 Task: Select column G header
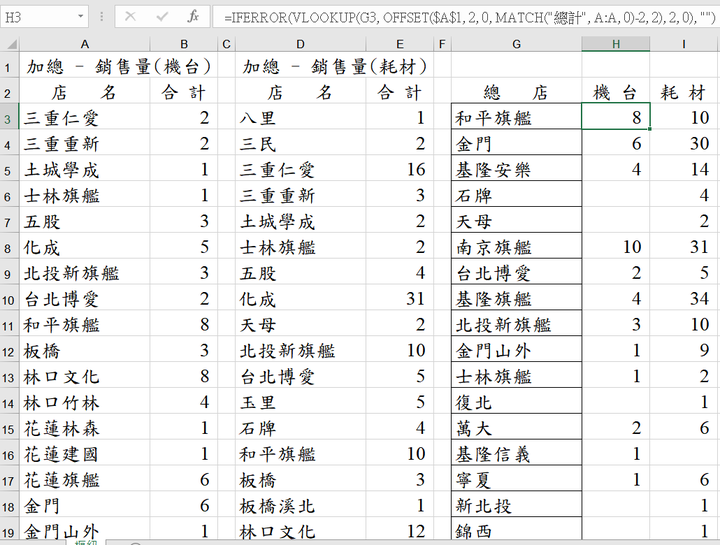(x=517, y=44)
